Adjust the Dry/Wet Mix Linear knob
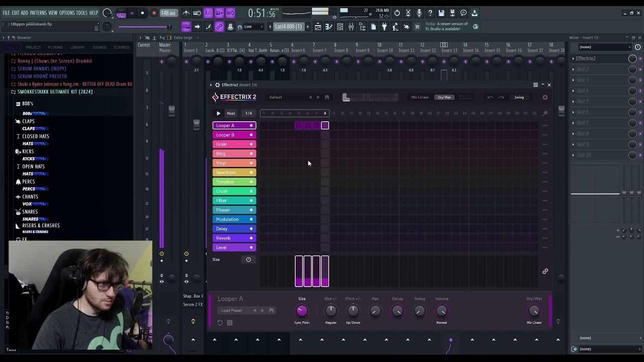The image size is (644, 362). 534,311
